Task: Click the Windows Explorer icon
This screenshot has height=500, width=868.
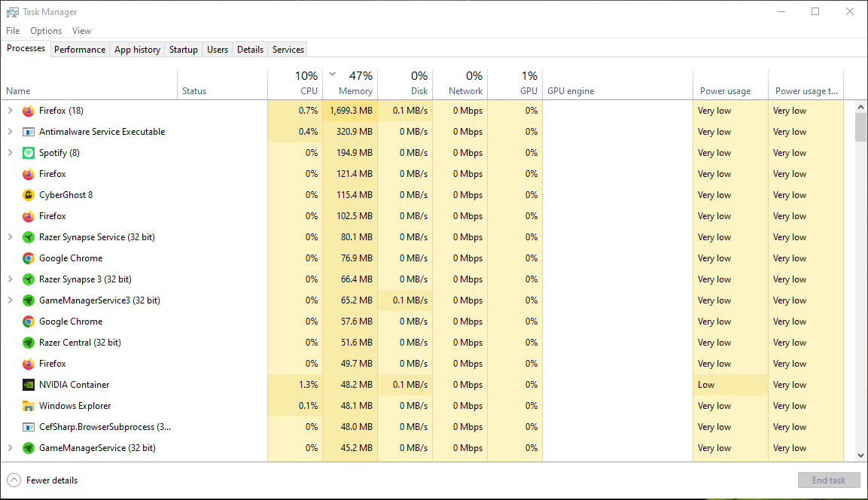Action: click(29, 406)
